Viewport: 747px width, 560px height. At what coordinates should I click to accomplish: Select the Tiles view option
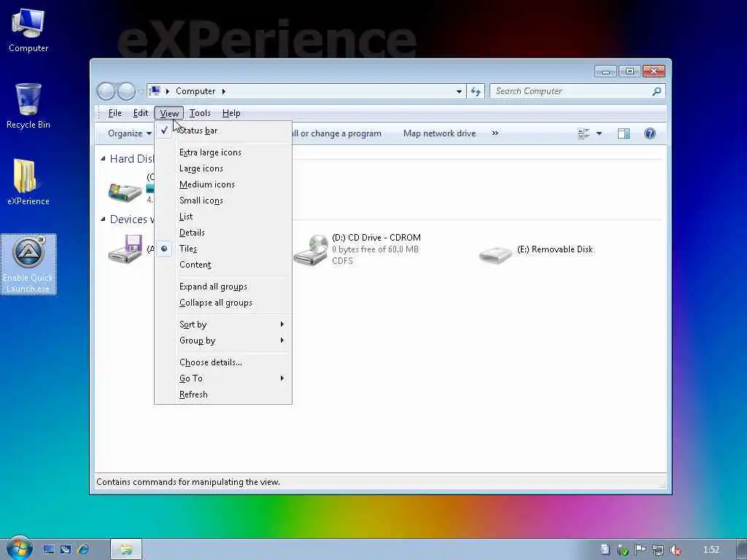point(223,249)
